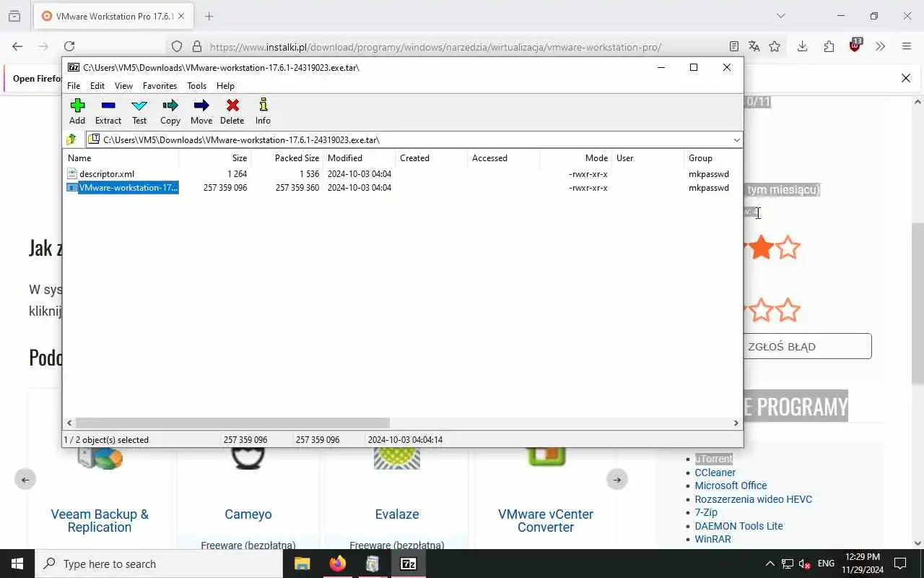The image size is (924, 578).
Task: Click the Test archive icon
Action: (139, 111)
